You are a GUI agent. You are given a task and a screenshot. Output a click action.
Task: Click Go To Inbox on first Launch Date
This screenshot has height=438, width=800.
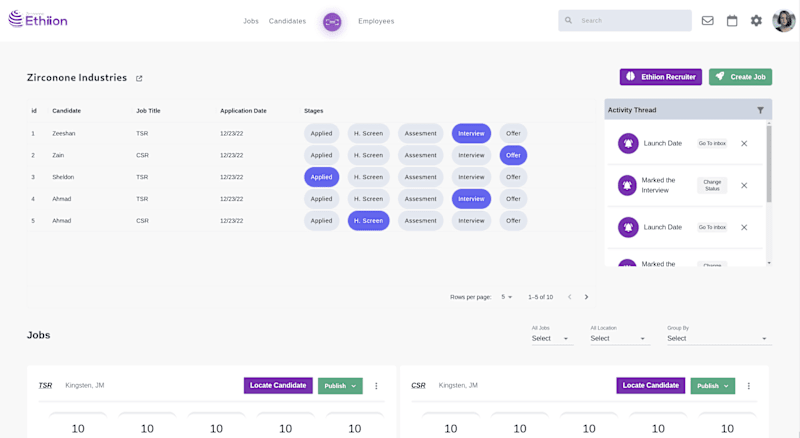point(712,143)
